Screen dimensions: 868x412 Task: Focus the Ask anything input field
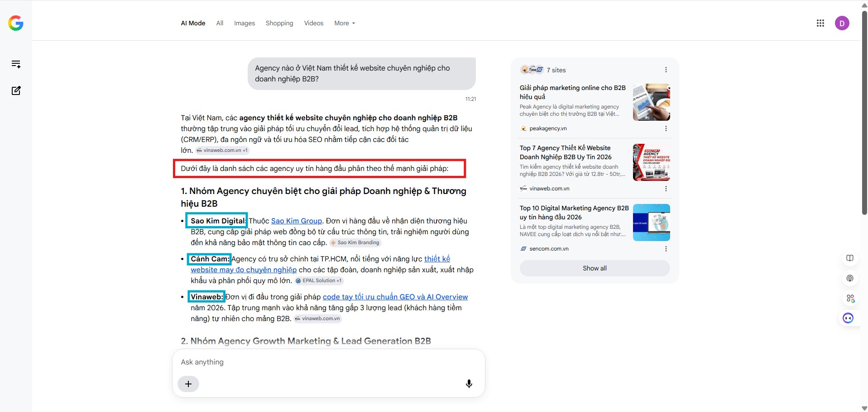[329, 362]
